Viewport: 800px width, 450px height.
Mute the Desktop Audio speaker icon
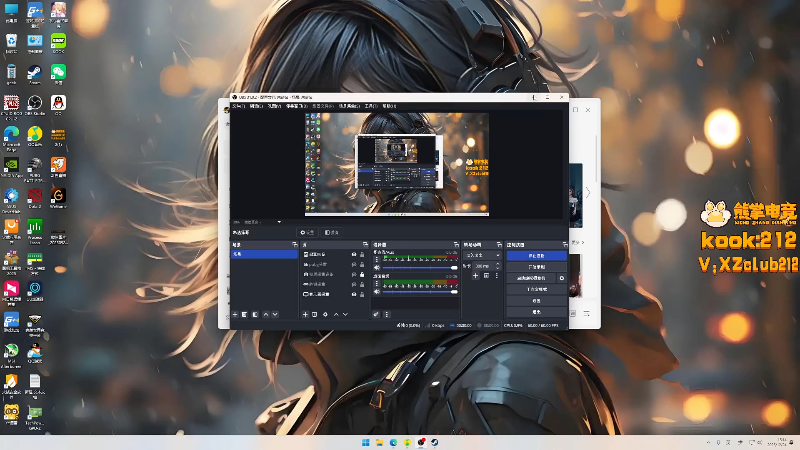point(377,292)
